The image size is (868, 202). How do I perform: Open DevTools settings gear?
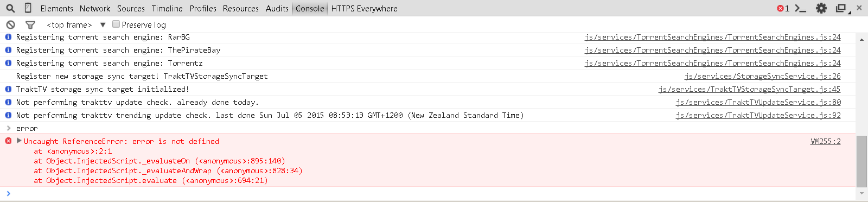pos(821,8)
